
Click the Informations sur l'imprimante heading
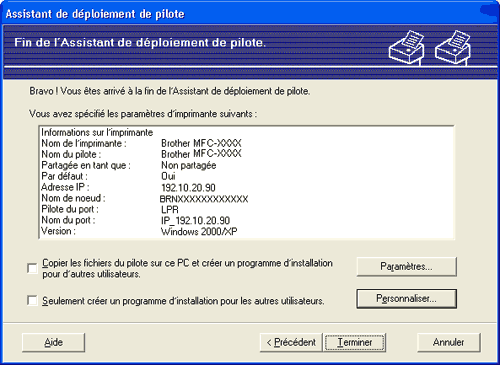97,132
